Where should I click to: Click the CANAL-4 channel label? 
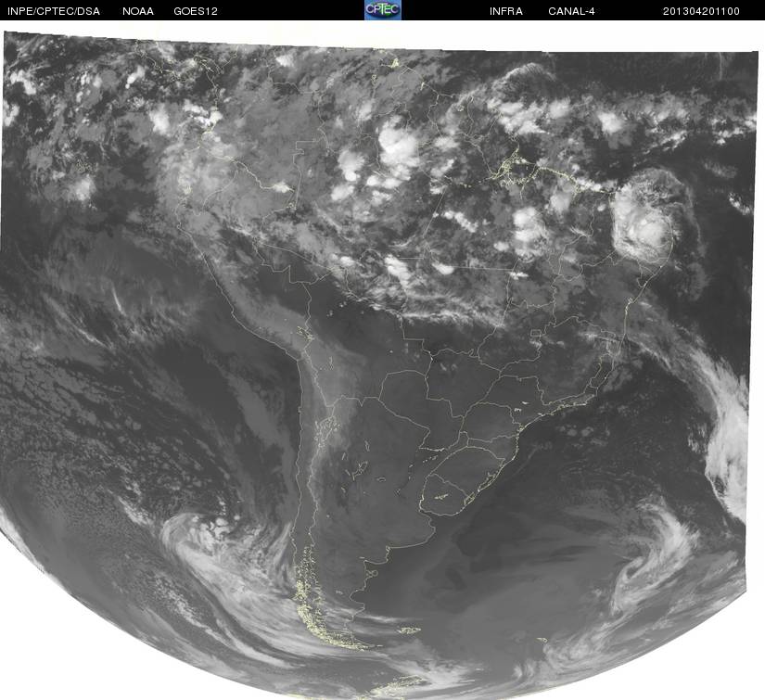click(x=571, y=11)
